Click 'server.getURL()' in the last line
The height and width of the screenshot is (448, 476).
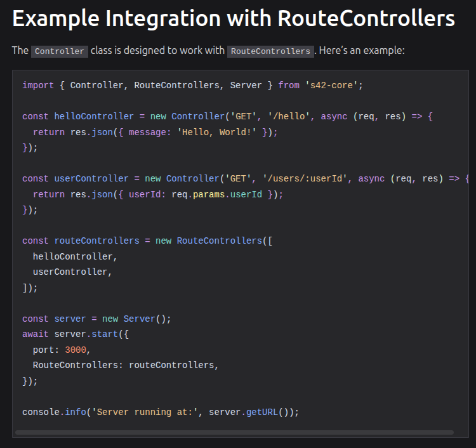click(x=248, y=412)
